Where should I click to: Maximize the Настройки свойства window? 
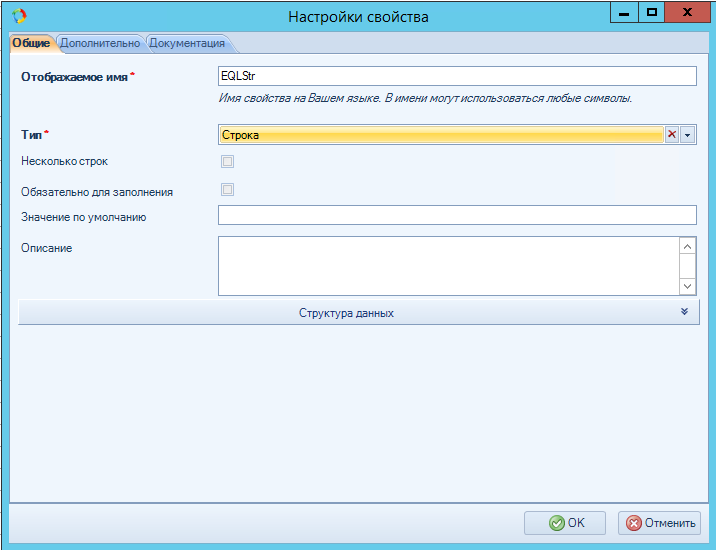click(652, 12)
